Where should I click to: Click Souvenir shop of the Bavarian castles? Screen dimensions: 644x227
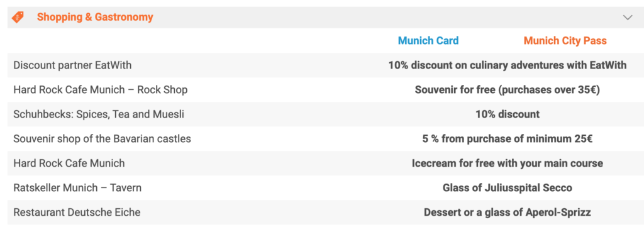tap(102, 139)
